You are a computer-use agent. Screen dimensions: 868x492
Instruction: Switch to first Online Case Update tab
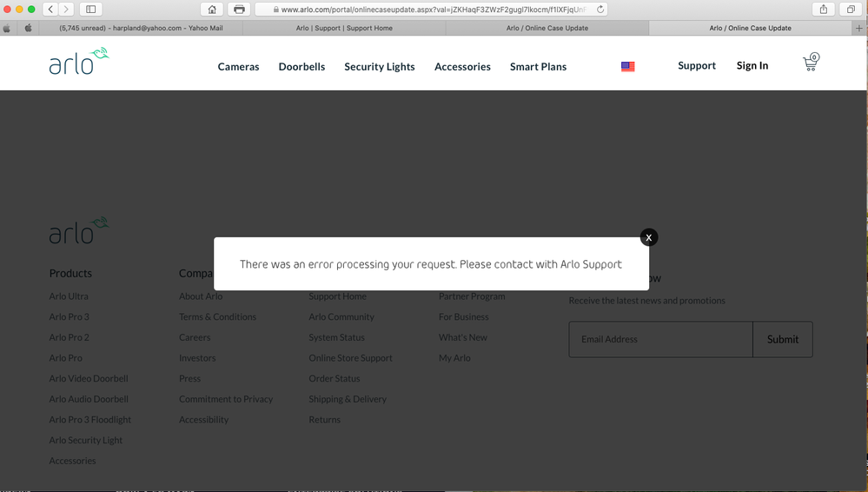(547, 28)
